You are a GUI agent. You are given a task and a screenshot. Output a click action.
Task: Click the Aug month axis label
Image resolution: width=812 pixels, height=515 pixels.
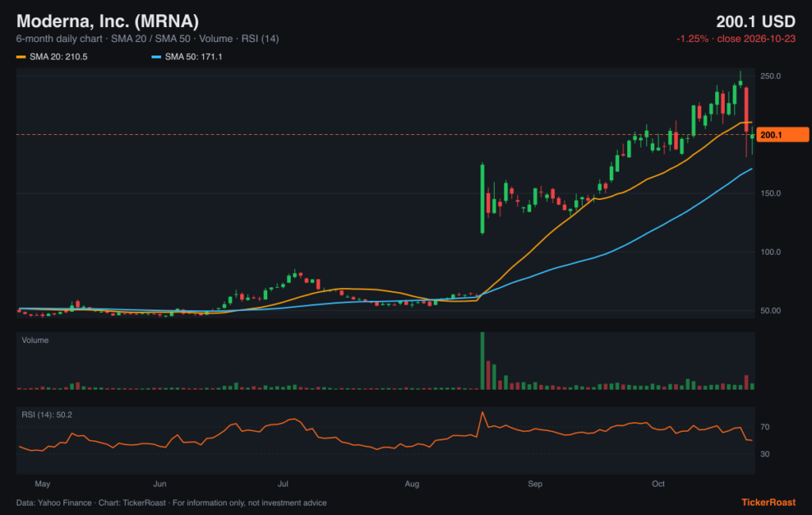point(412,484)
